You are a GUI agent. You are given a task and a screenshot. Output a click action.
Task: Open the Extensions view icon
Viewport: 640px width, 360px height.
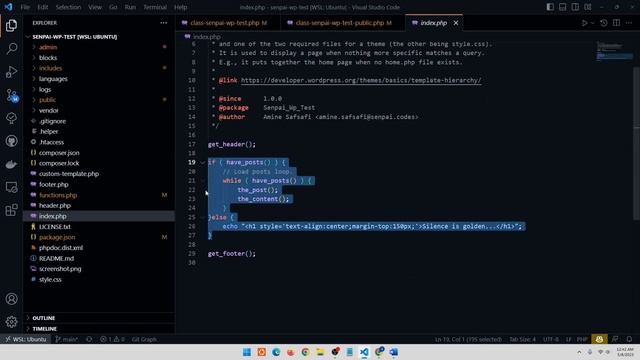(11, 211)
